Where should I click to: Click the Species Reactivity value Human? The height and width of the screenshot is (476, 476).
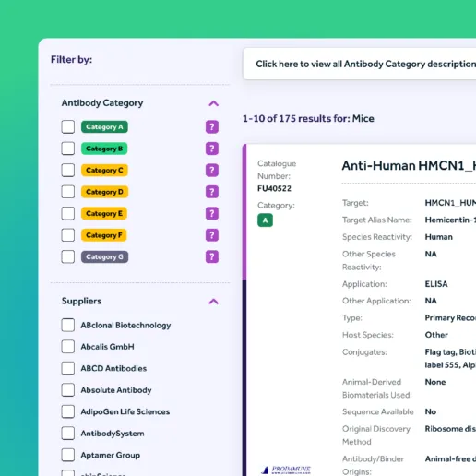click(438, 237)
